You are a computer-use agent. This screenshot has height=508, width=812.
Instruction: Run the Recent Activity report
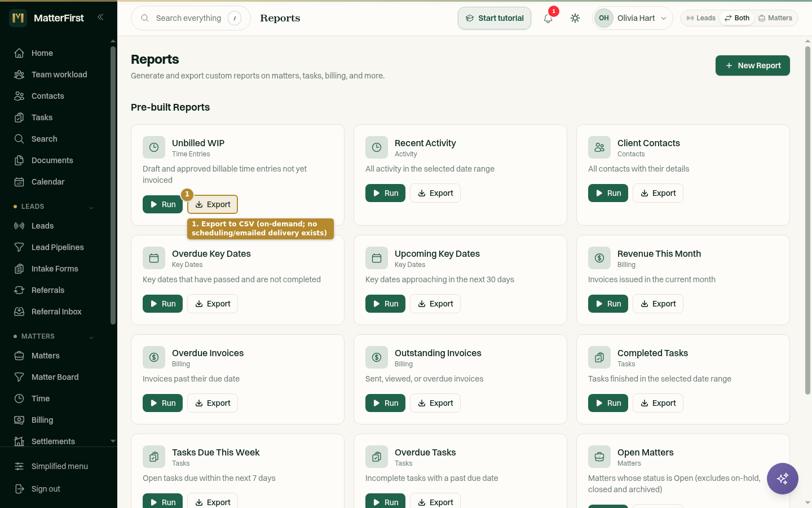385,193
